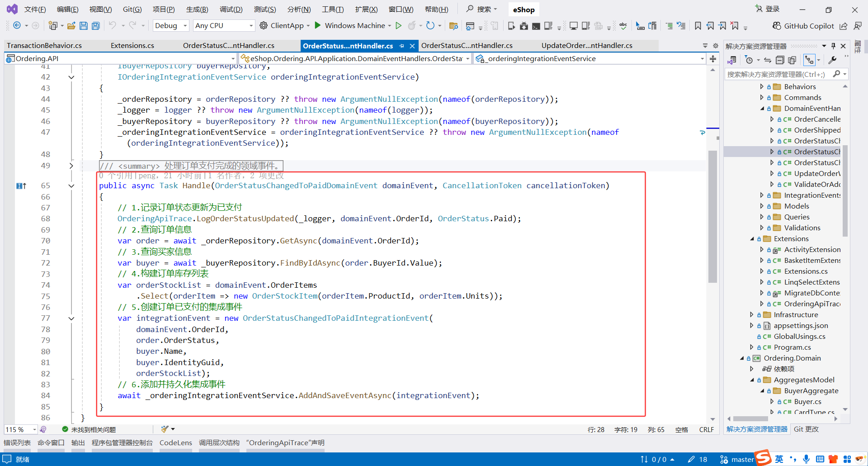Open the 扩展(X) menu
The height and width of the screenshot is (466, 868).
click(366, 10)
